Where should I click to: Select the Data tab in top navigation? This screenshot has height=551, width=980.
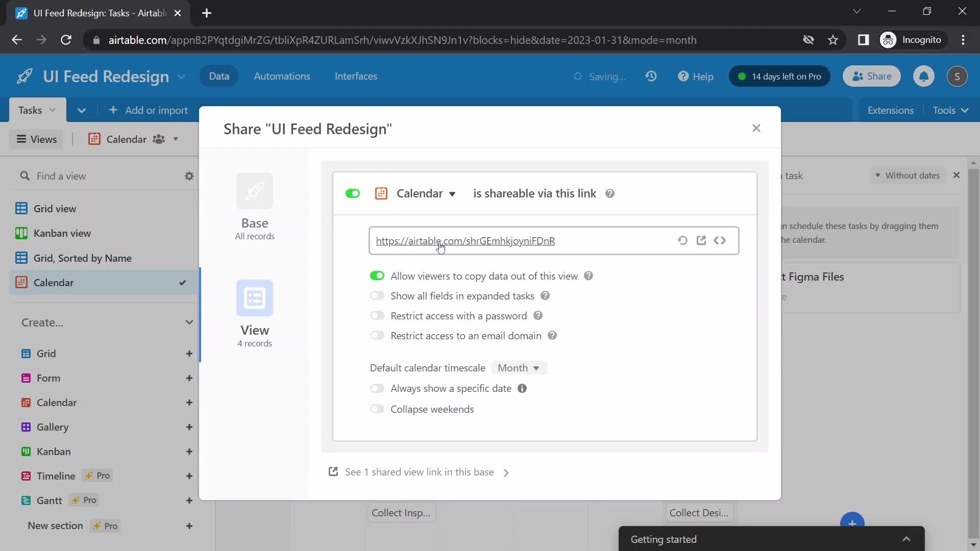pos(219,76)
